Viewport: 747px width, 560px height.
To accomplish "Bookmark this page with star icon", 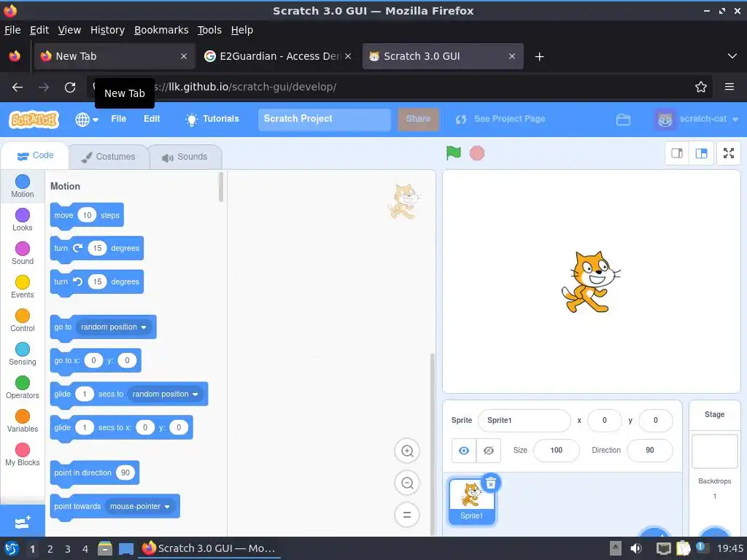I will [x=700, y=87].
